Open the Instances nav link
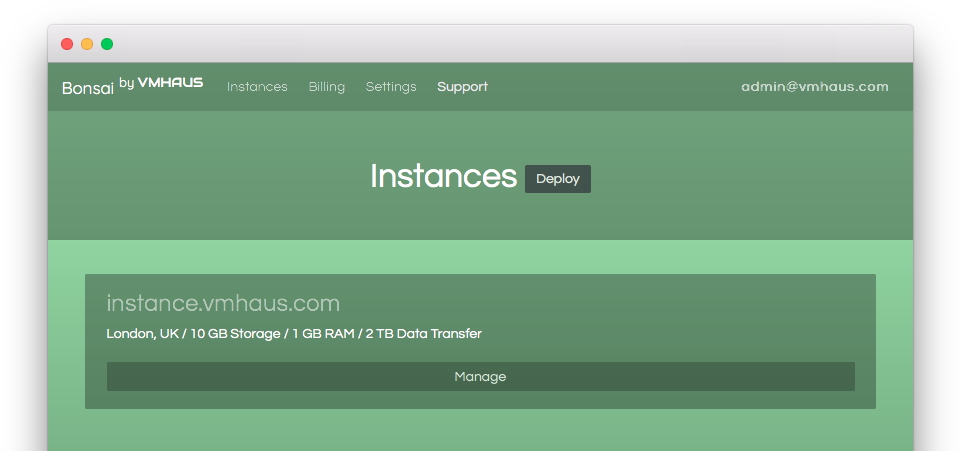Viewport: 961px width, 451px height. [x=257, y=87]
